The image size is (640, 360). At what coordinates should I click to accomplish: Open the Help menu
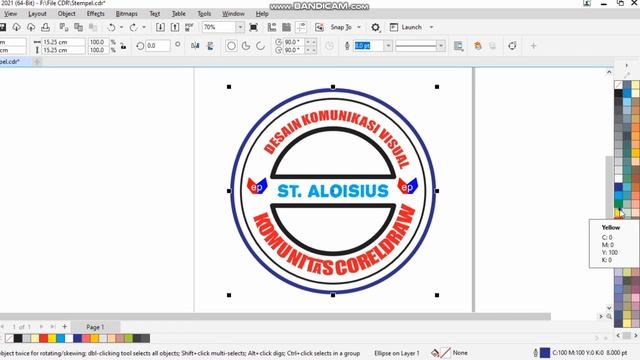pos(262,13)
